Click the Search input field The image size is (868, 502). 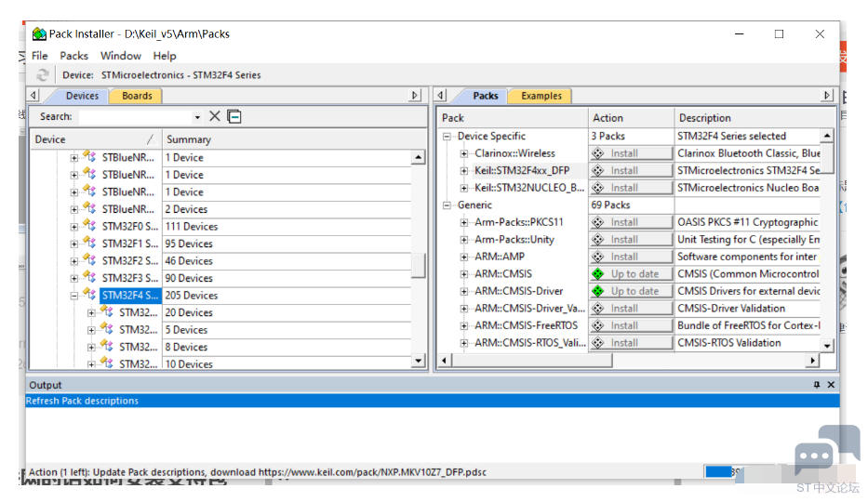(136, 116)
